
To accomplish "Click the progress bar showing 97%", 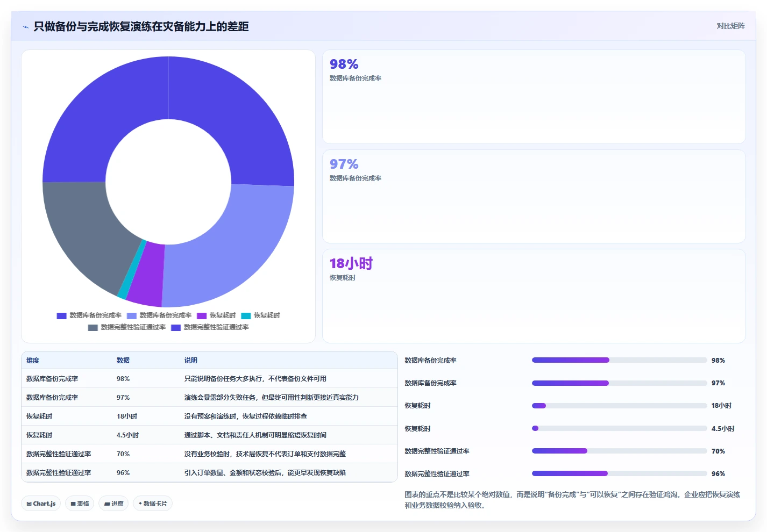I will [619, 383].
